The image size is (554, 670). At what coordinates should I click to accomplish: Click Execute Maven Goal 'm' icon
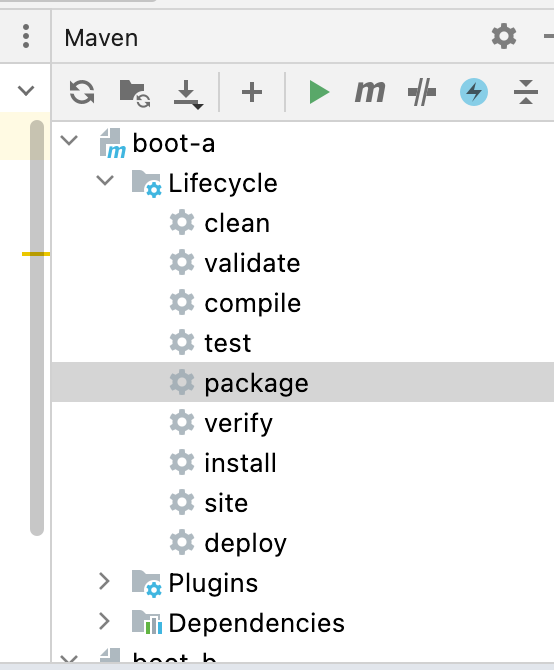(x=370, y=91)
